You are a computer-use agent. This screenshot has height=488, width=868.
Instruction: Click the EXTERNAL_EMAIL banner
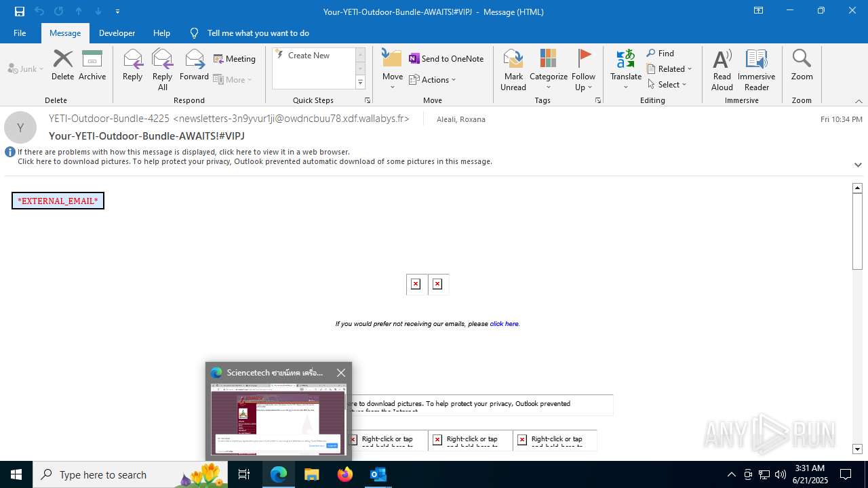58,201
